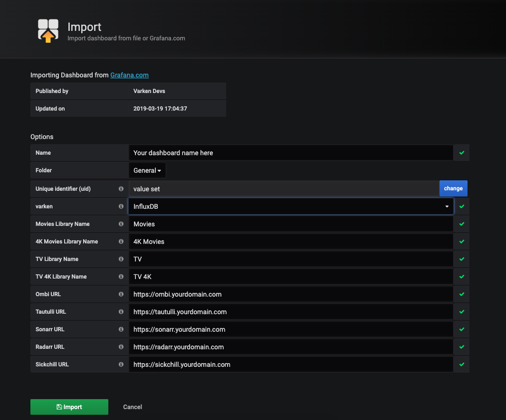Focus the dashboard Name input field
Screen dimensions: 506x420
point(291,153)
